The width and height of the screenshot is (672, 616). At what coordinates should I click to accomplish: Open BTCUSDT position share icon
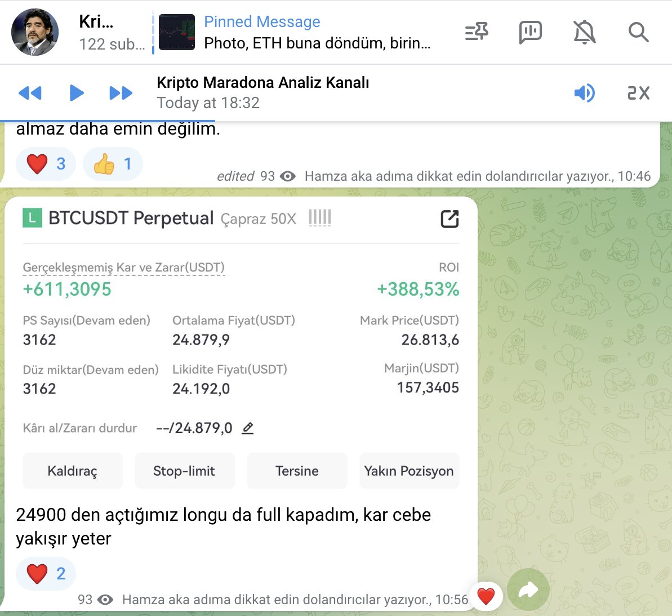click(x=450, y=219)
